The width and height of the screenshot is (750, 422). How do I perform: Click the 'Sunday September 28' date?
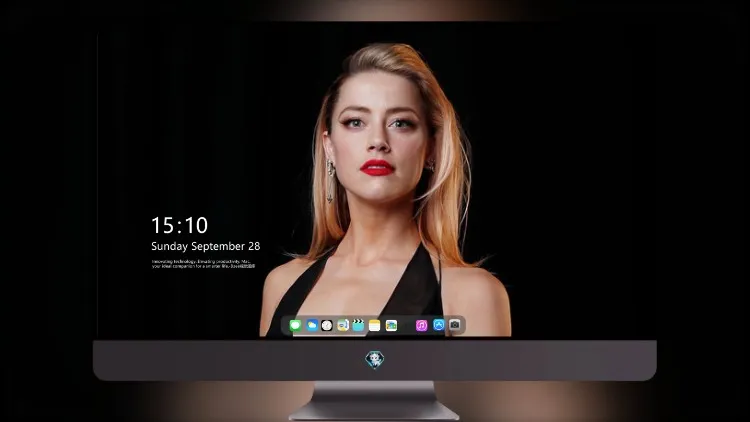coord(206,246)
